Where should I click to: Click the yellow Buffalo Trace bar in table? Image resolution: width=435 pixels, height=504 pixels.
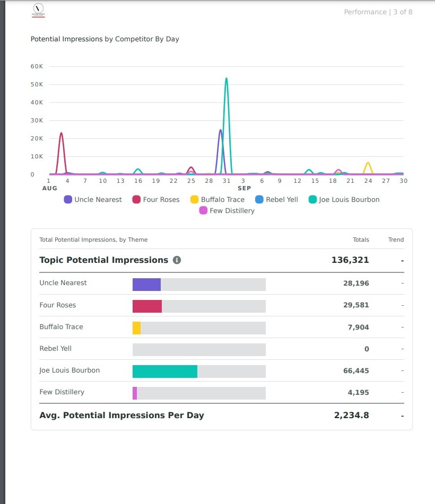(136, 328)
